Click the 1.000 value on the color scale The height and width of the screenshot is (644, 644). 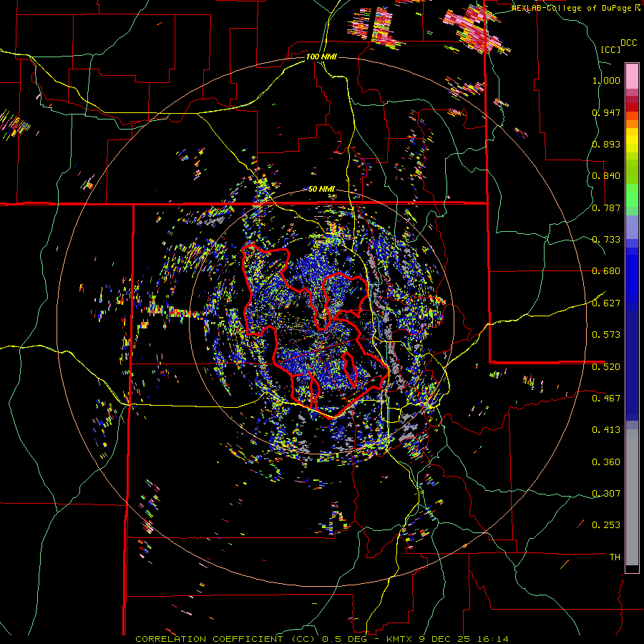click(x=606, y=80)
